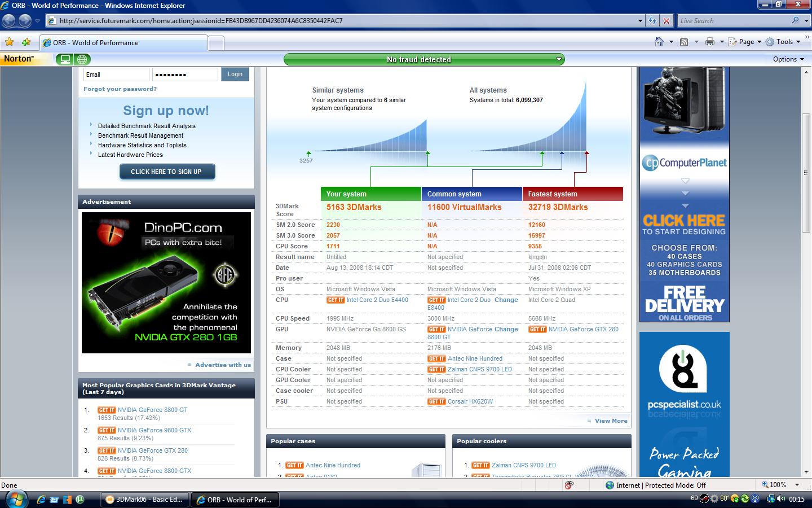Open the address bar URL history dropdown

(640, 21)
